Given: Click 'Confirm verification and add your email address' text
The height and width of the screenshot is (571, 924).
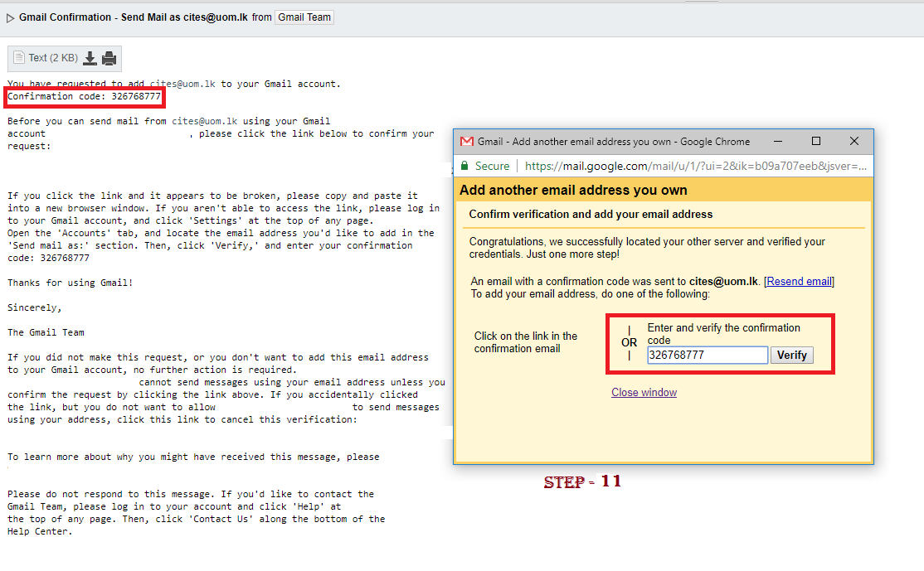Looking at the screenshot, I should pyautogui.click(x=591, y=215).
